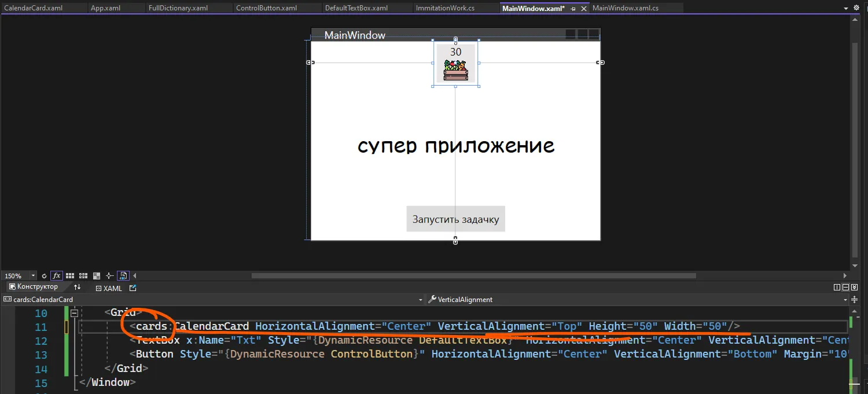The width and height of the screenshot is (868, 394).
Task: Select the calendar card crate image
Action: (x=455, y=69)
